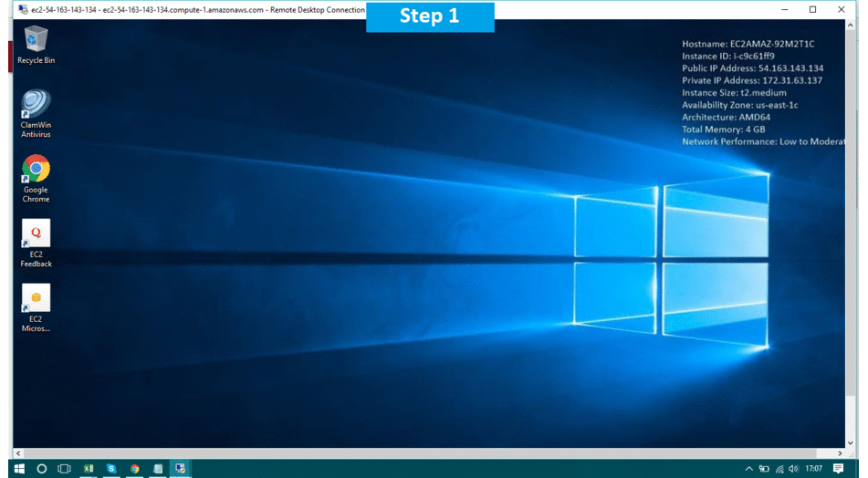
Task: Select the Remote Desktop Connection taskbar item
Action: click(180, 468)
